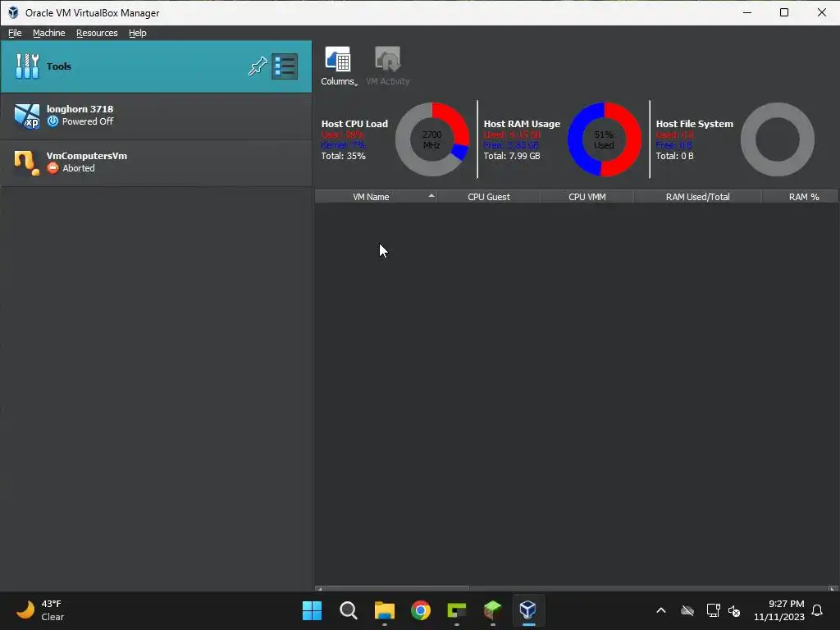
Task: Open File Explorer from taskbar
Action: pos(384,610)
